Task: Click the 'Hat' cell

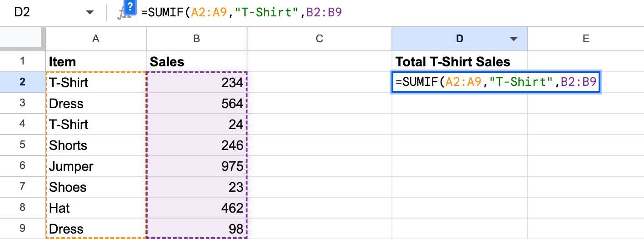Action: coord(96,208)
